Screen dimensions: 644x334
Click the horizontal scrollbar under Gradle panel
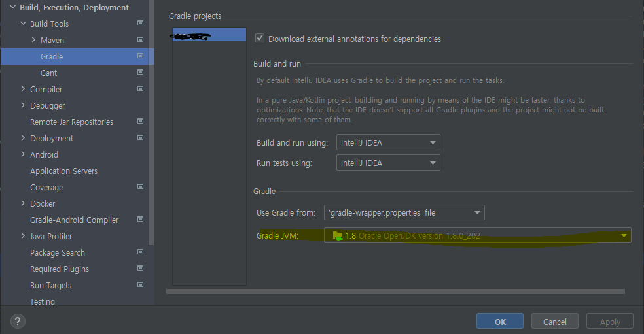(395, 292)
